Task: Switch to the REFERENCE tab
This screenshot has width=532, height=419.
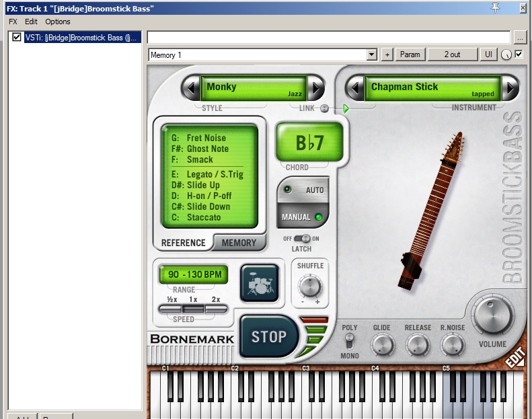Action: click(184, 243)
